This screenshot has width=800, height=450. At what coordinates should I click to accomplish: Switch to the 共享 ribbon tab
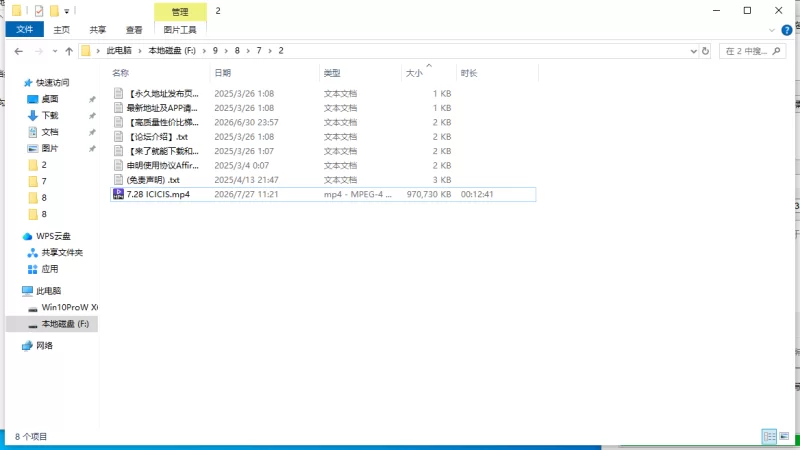(97, 30)
